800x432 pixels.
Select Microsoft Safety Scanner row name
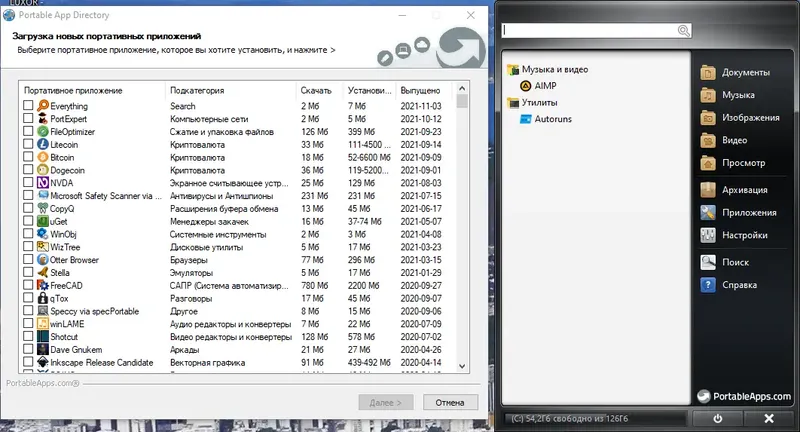tap(106, 196)
